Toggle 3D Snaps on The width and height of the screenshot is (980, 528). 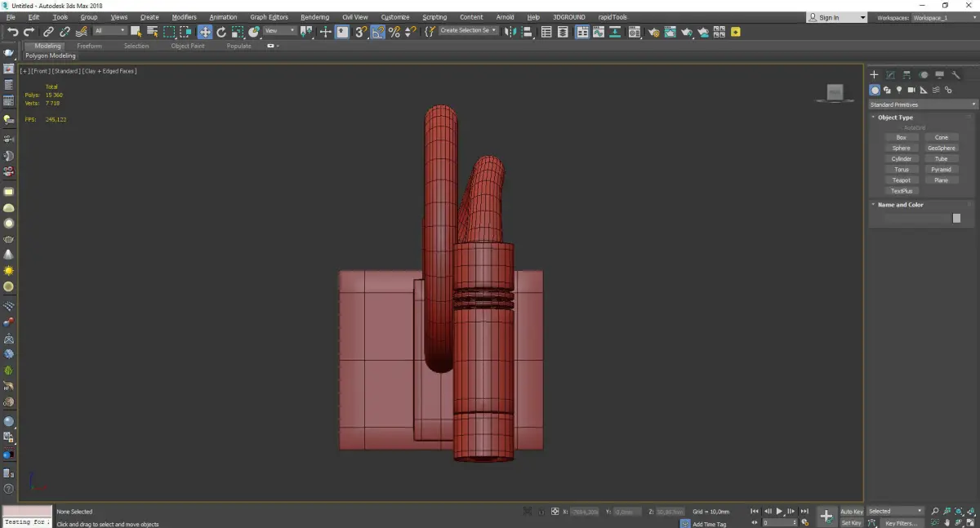point(359,32)
